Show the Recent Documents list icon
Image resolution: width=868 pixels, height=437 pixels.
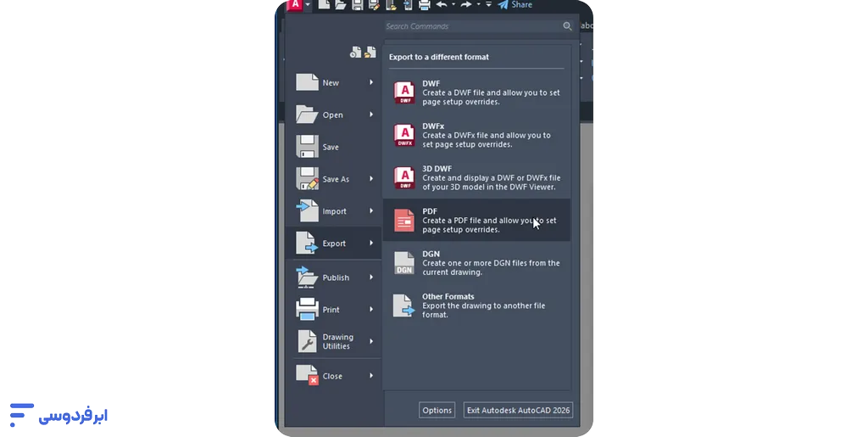(355, 52)
